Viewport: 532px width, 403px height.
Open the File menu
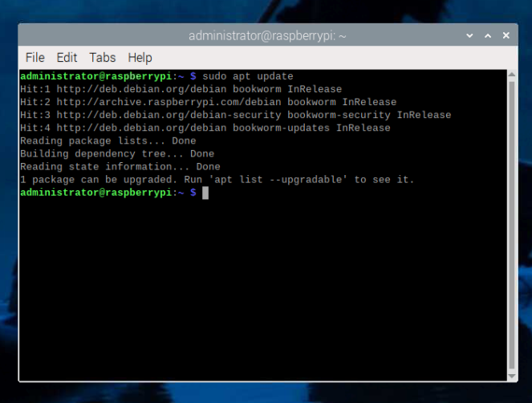[35, 57]
